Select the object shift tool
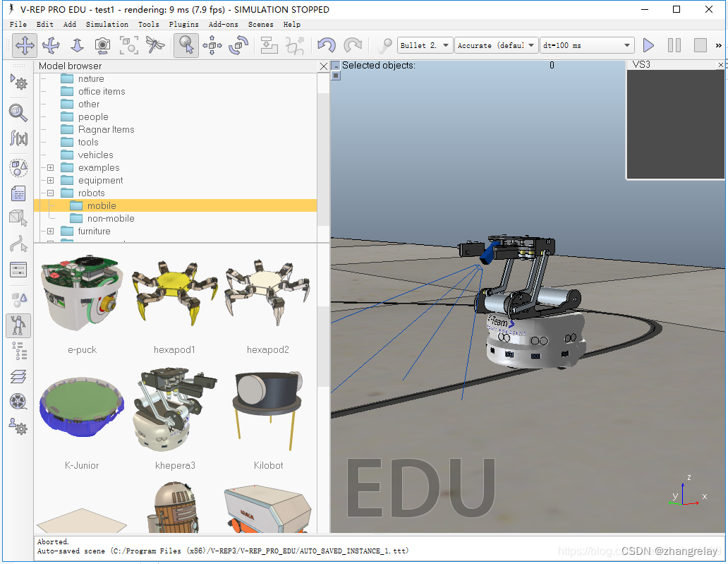 click(212, 45)
